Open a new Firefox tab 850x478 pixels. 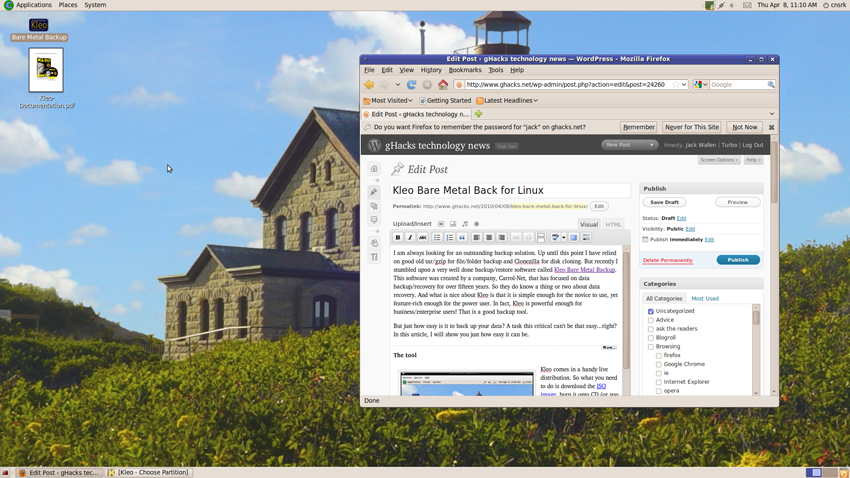click(x=478, y=114)
